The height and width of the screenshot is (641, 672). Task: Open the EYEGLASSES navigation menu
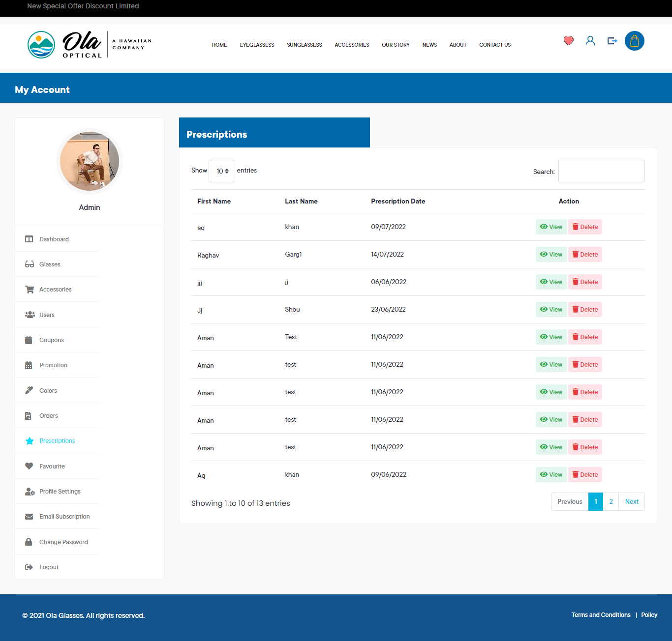click(x=257, y=45)
